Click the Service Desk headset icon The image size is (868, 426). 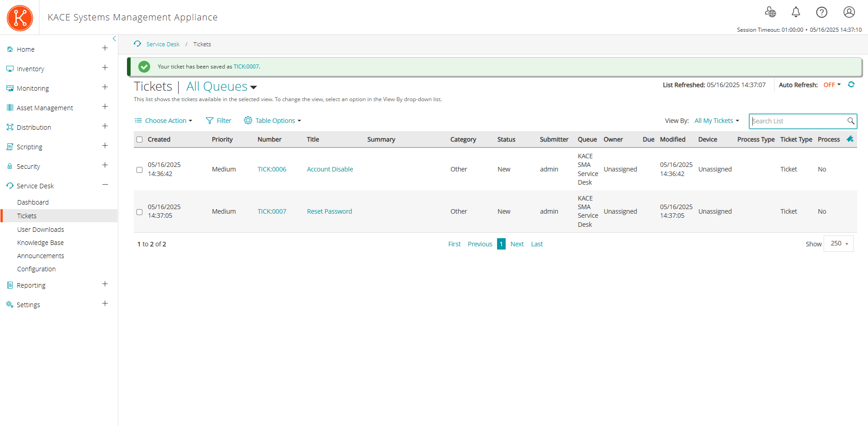coord(10,186)
